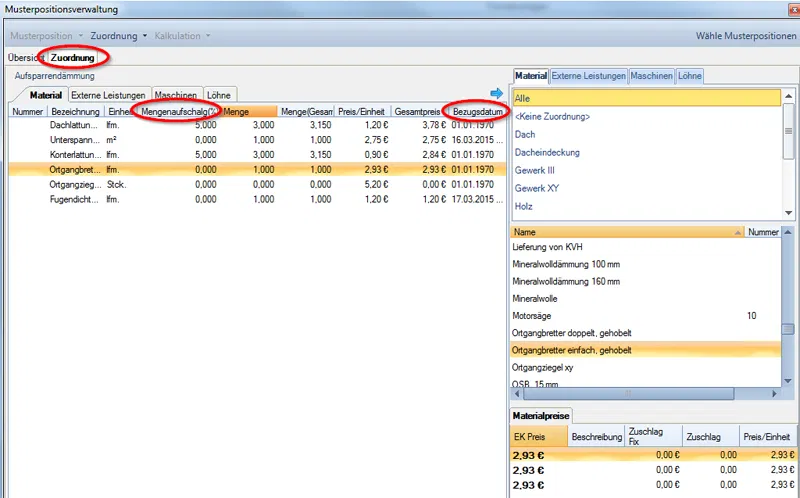Image resolution: width=800 pixels, height=498 pixels.
Task: Switch to Löhne tab in left panel
Action: pos(218,95)
